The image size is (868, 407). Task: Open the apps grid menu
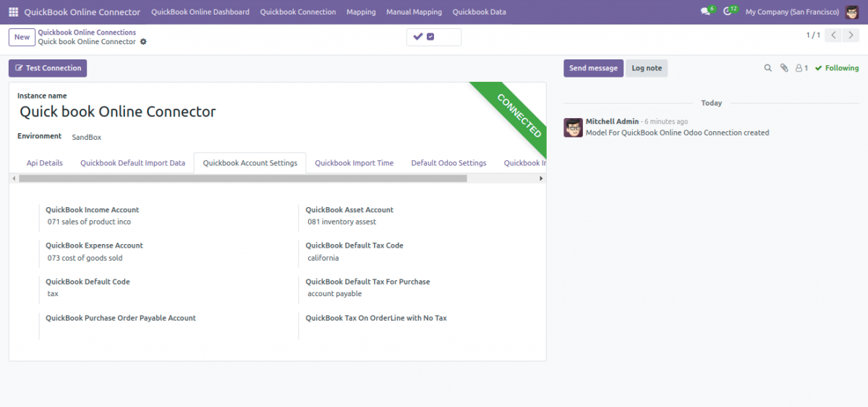[13, 12]
